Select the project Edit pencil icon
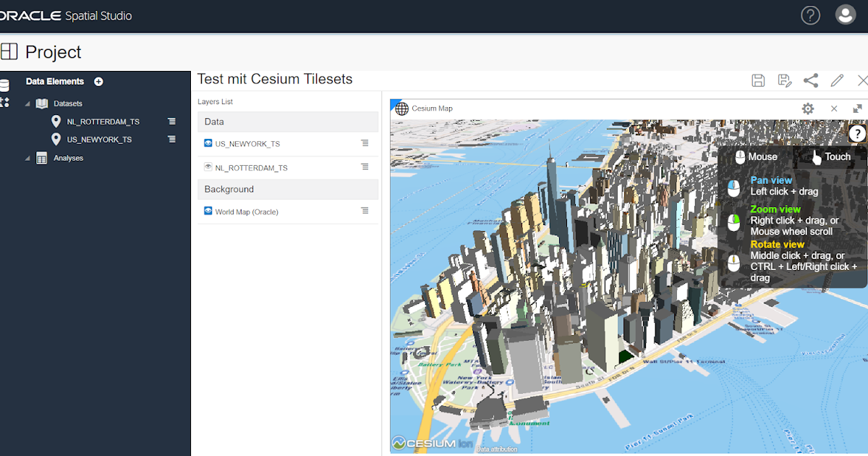Viewport: 868px width, 456px height. (837, 80)
